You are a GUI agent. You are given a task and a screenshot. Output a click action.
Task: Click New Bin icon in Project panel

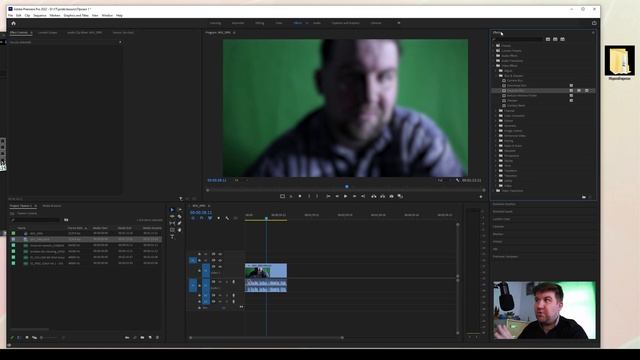[142, 338]
